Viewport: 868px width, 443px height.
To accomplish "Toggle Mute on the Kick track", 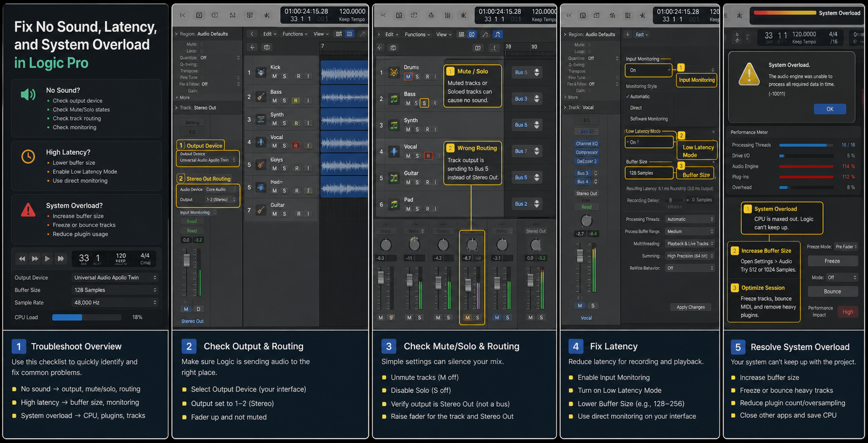I will 275,76.
